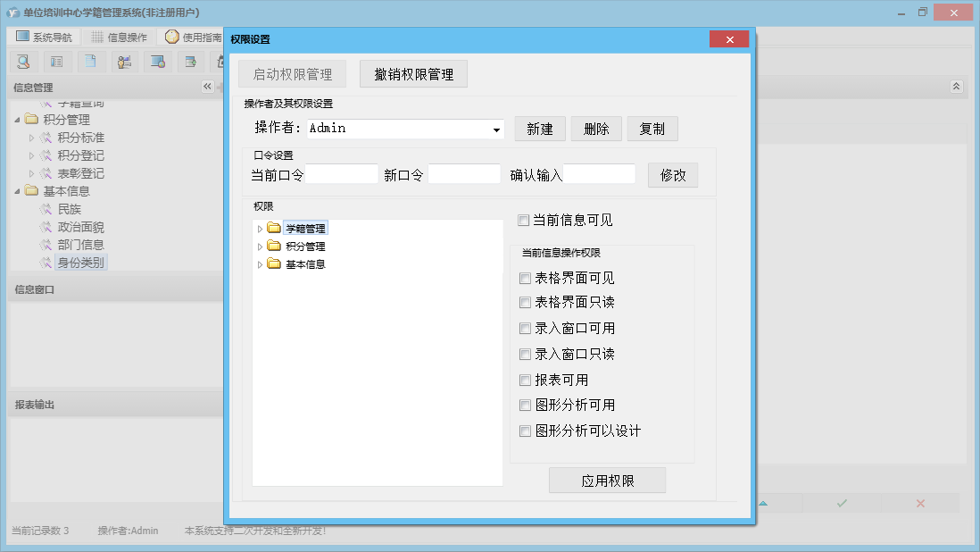Click the tool icon next to 部门信息

[46, 245]
